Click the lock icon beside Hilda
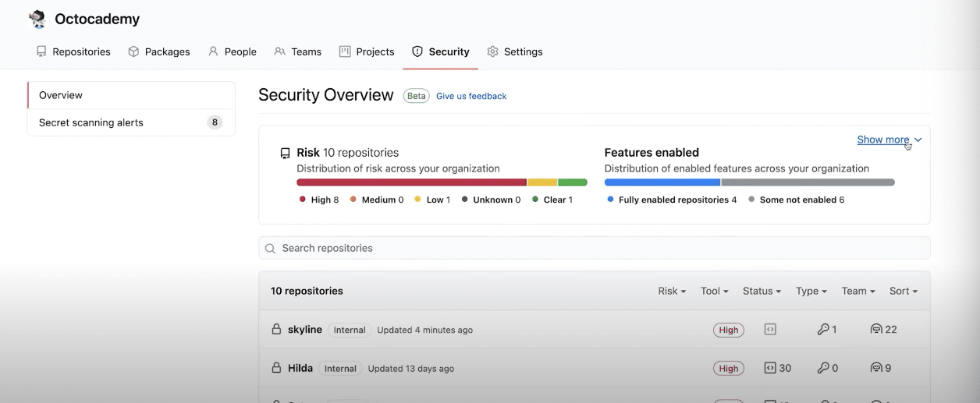 coord(276,368)
